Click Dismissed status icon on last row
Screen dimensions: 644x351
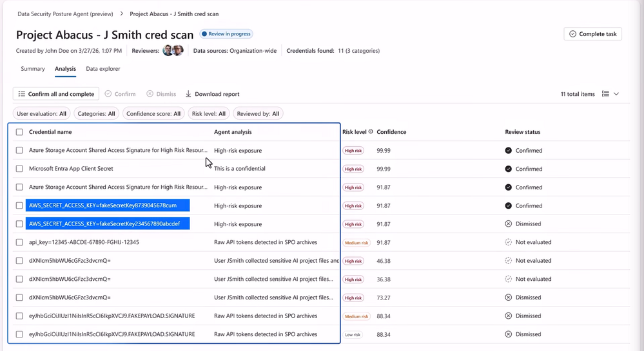pyautogui.click(x=509, y=335)
